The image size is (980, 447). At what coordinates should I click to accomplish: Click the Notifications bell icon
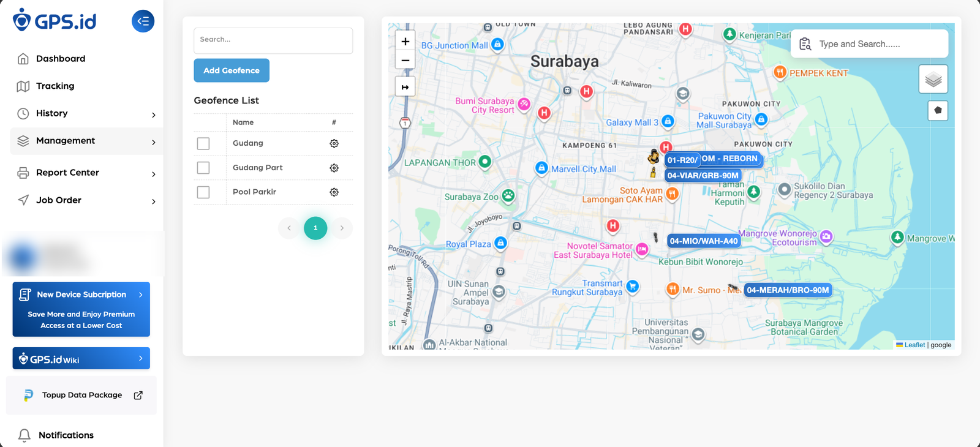click(24, 435)
